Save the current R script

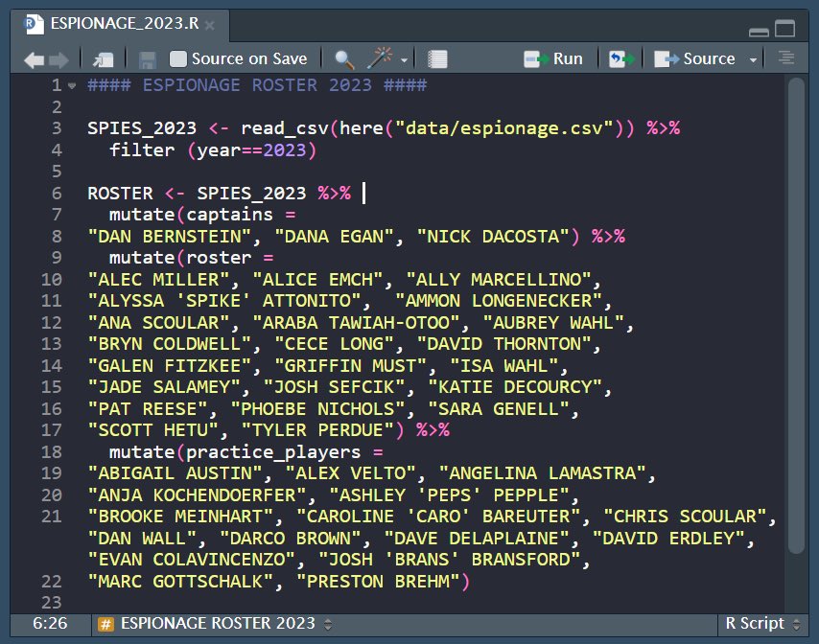point(148,59)
